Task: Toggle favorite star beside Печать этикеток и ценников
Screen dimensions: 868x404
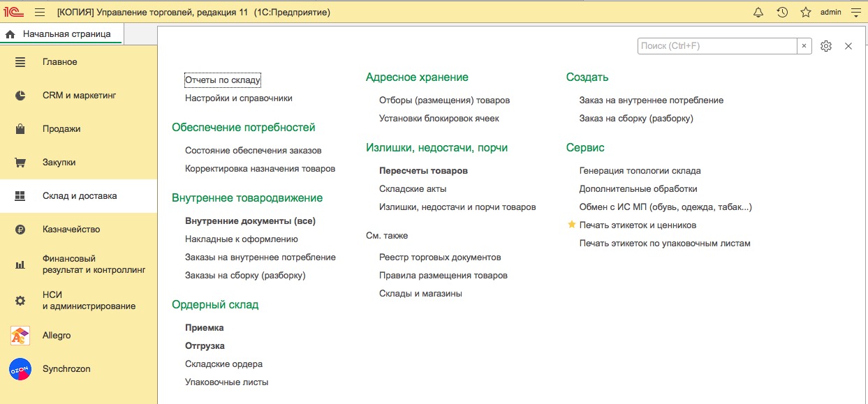Action: [x=572, y=225]
